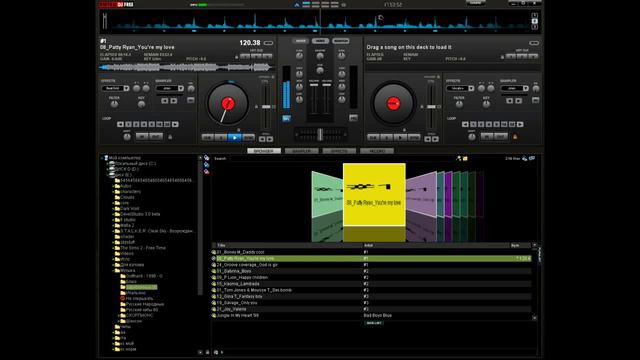Nudge deck 1 pitch down with minus button

tap(262, 139)
